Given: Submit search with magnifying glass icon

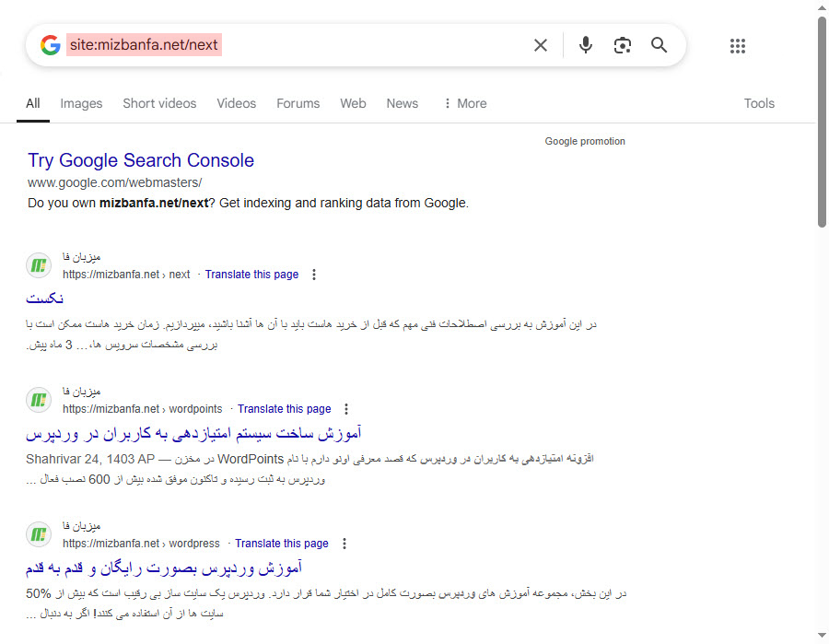Looking at the screenshot, I should pyautogui.click(x=659, y=45).
